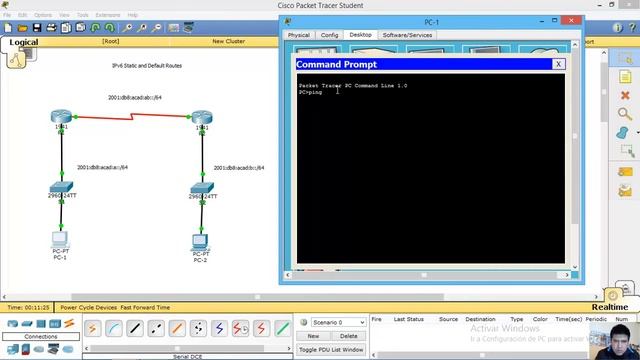Switch to the Software/Services tab
Screen dimensions: 640x360
[x=407, y=35]
